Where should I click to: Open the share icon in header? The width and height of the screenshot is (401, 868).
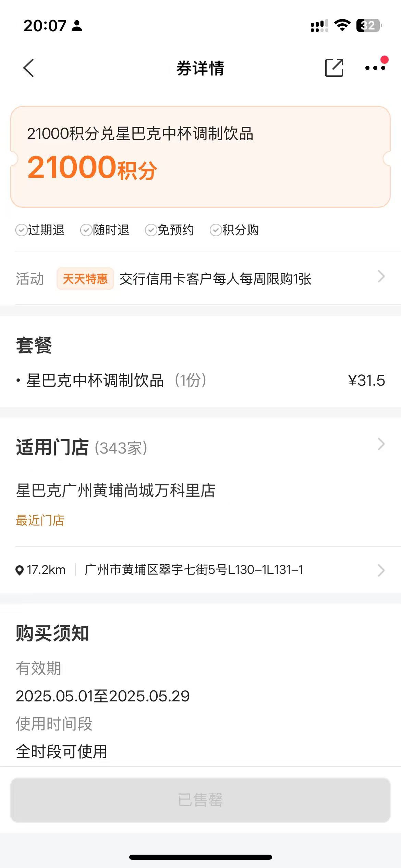(x=334, y=68)
